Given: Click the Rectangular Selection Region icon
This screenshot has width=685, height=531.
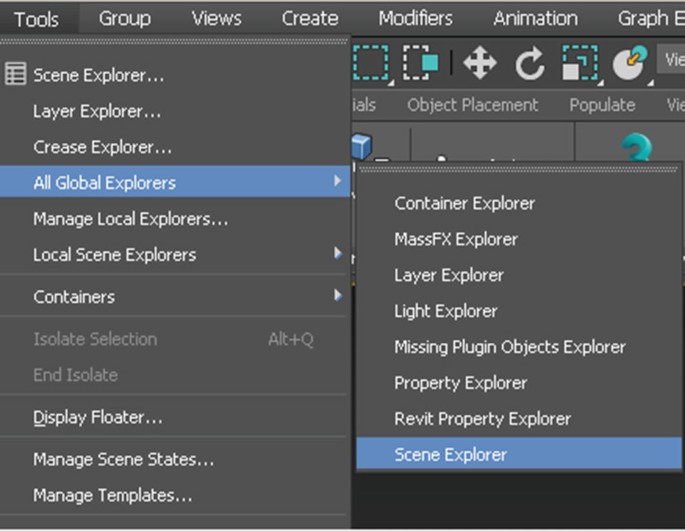Looking at the screenshot, I should pos(370,64).
